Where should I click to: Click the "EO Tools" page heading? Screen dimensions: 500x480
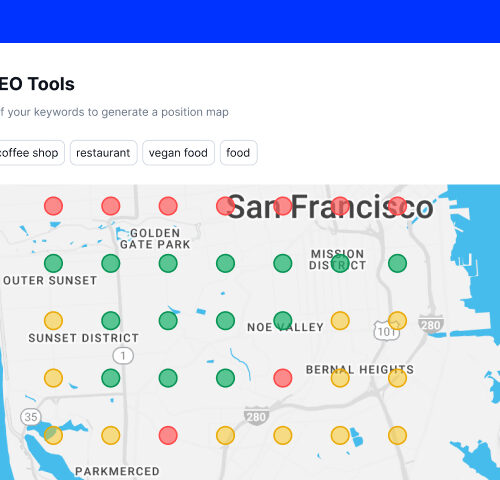coord(37,84)
